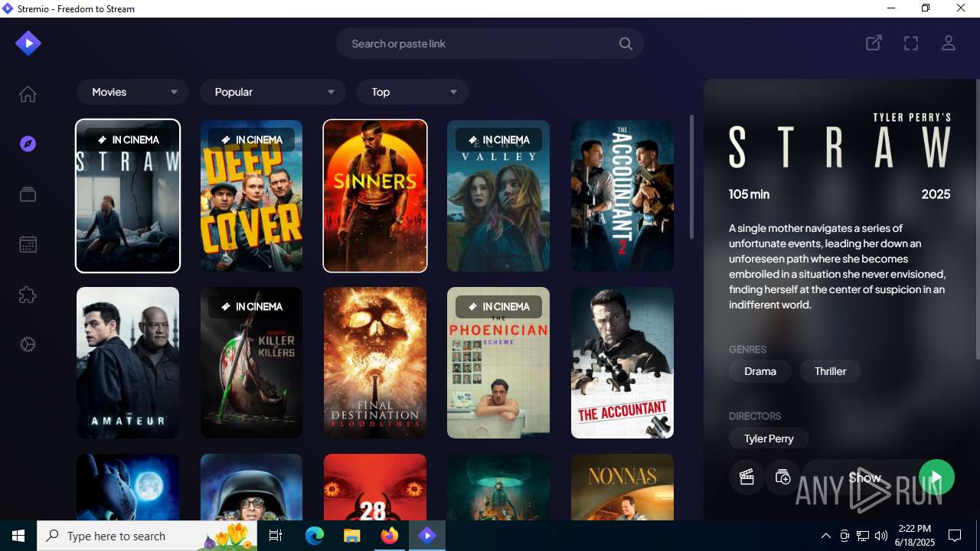The height and width of the screenshot is (551, 980).
Task: Open the Board home icon
Action: [x=28, y=94]
